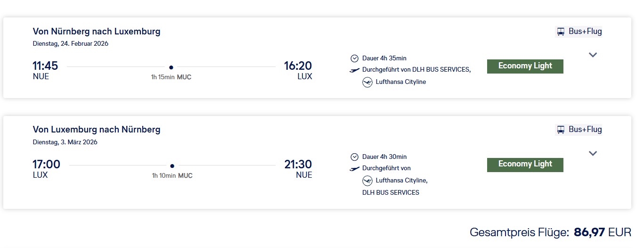Image resolution: width=644 pixels, height=248 pixels.
Task: Click the heading Von Nürnberg nach Luxemburg
Action: (97, 32)
